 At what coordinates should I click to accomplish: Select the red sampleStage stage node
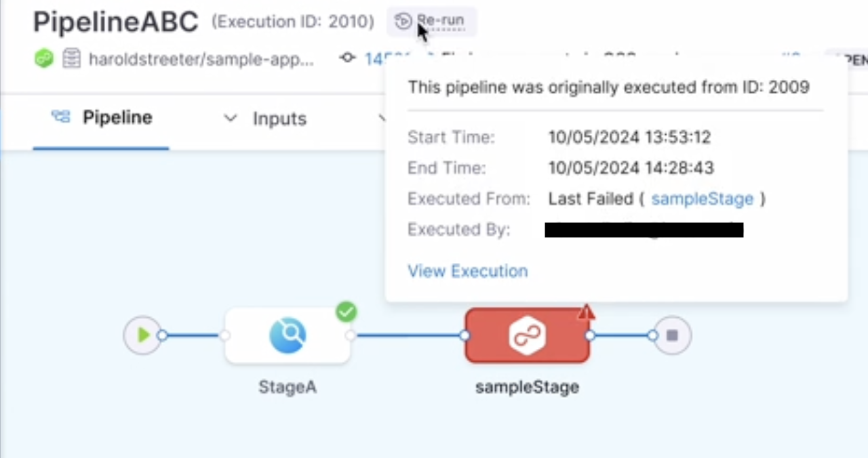pyautogui.click(x=527, y=335)
